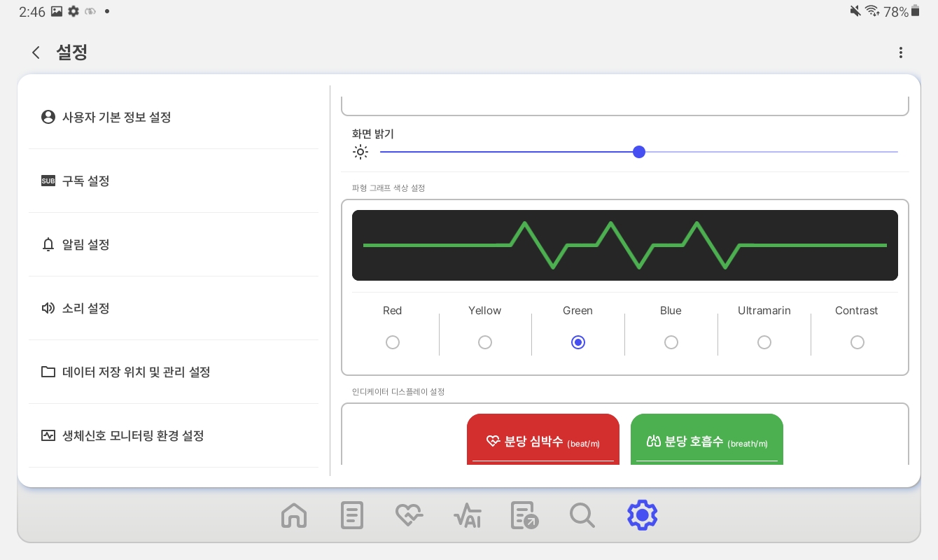Open 사용자 기본 정보 설정 menu item
The image size is (938, 560).
(x=174, y=117)
